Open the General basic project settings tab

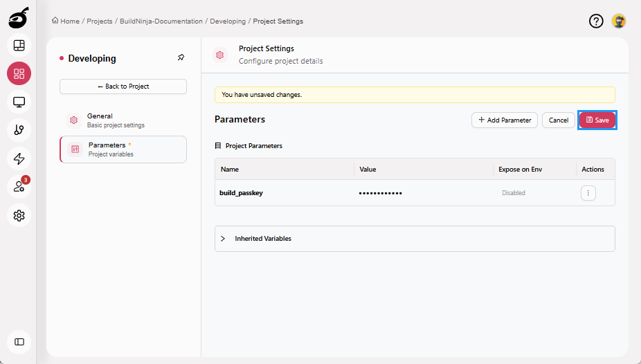click(x=123, y=120)
